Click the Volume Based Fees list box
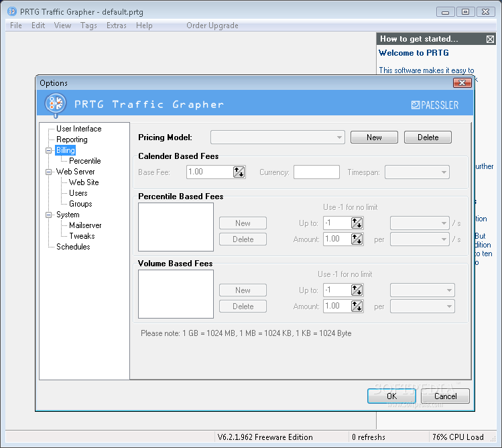502x448 pixels. click(x=176, y=294)
